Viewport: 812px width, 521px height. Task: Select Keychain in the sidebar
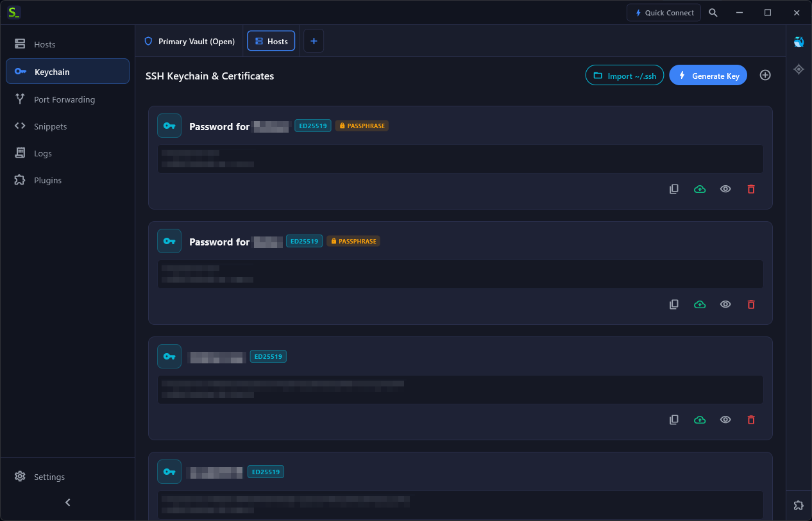pos(67,71)
